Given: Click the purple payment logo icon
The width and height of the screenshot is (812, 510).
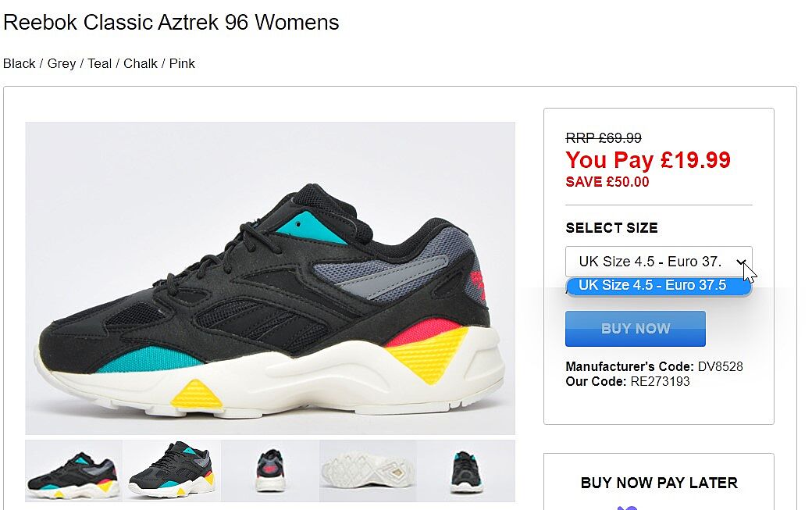Looking at the screenshot, I should (x=627, y=508).
